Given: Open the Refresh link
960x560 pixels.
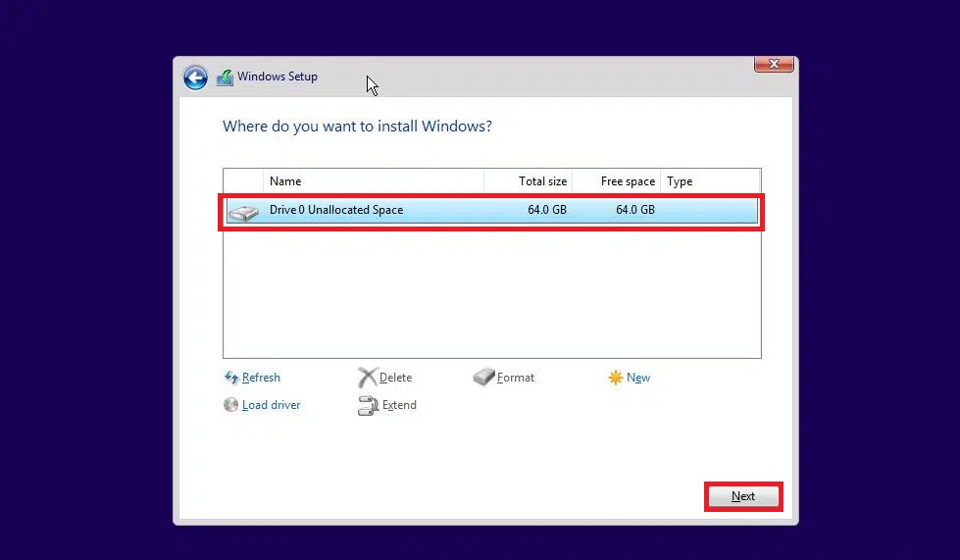Looking at the screenshot, I should (x=261, y=378).
